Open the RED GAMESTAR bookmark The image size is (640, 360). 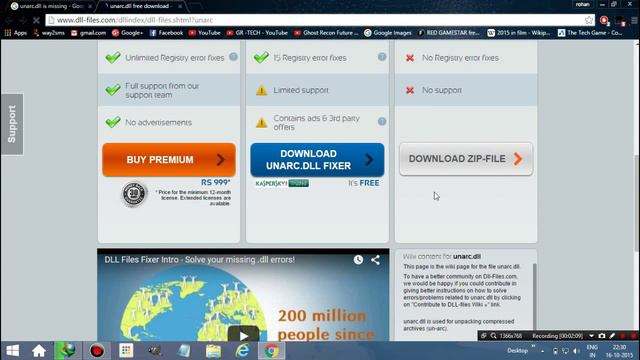pyautogui.click(x=449, y=33)
